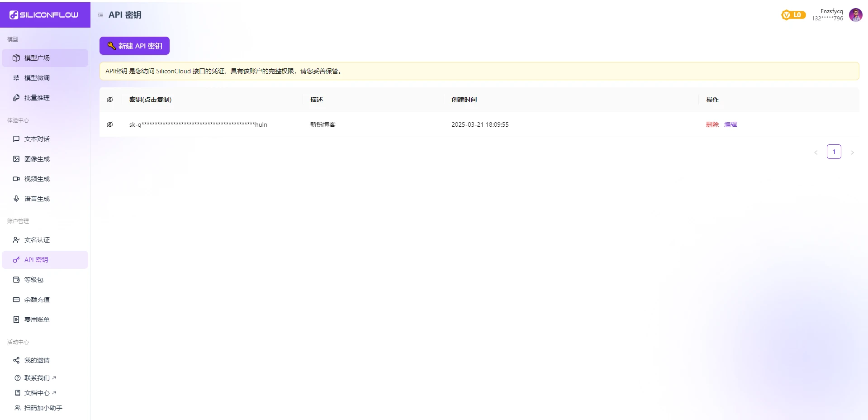The width and height of the screenshot is (868, 420).
Task: Open 文本对话 playground
Action: point(45,139)
